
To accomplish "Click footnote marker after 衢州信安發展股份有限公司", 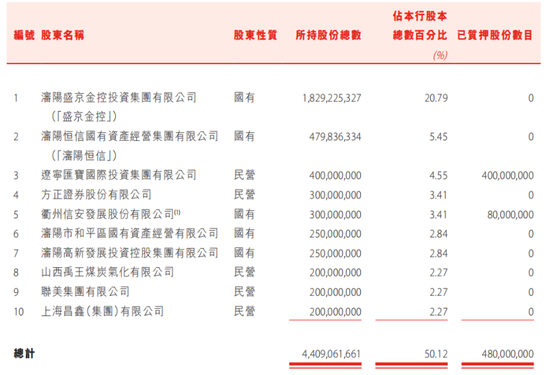I will [x=177, y=212].
